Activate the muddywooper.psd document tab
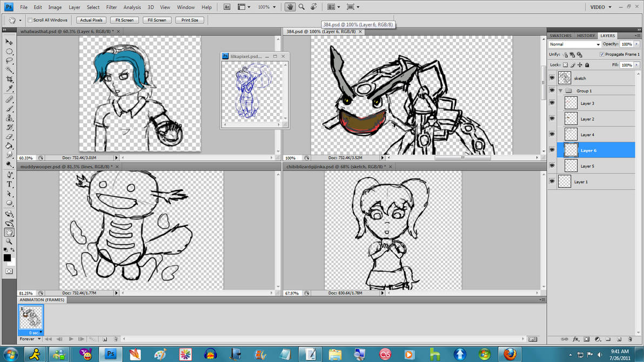This screenshot has width=644, height=362. click(x=66, y=166)
